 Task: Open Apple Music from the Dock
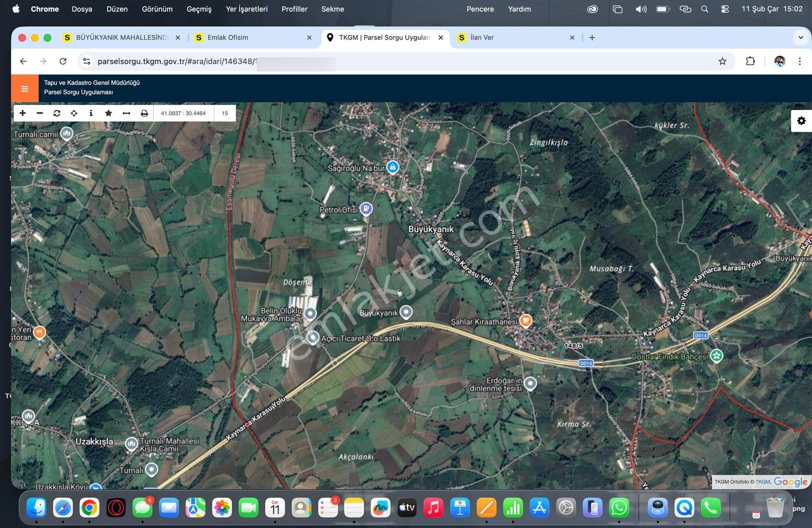[x=433, y=507]
